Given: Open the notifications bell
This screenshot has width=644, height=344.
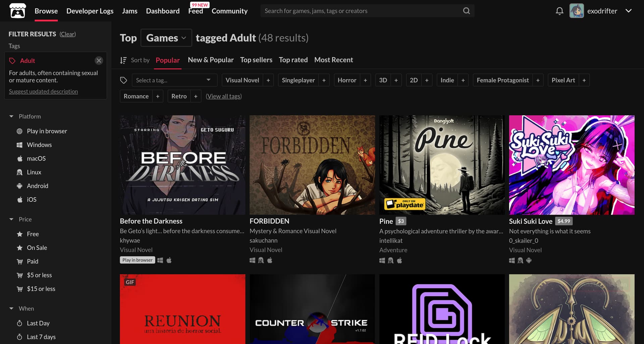Looking at the screenshot, I should pyautogui.click(x=559, y=11).
